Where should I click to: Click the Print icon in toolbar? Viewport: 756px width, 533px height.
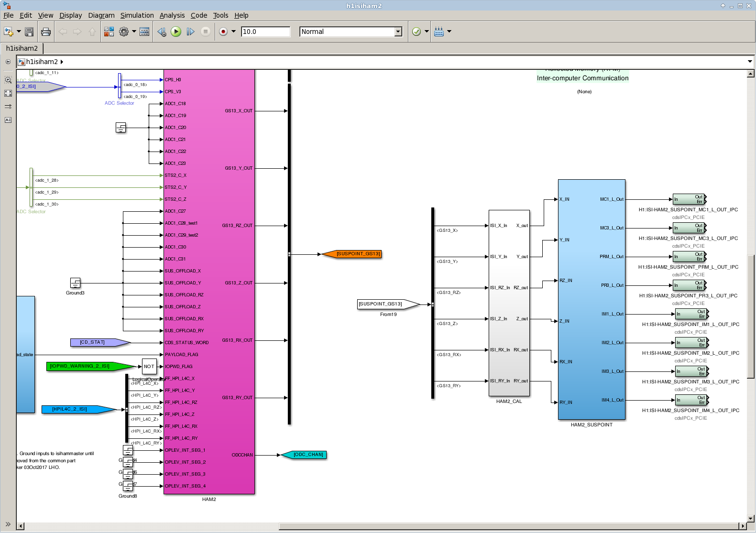pyautogui.click(x=46, y=32)
